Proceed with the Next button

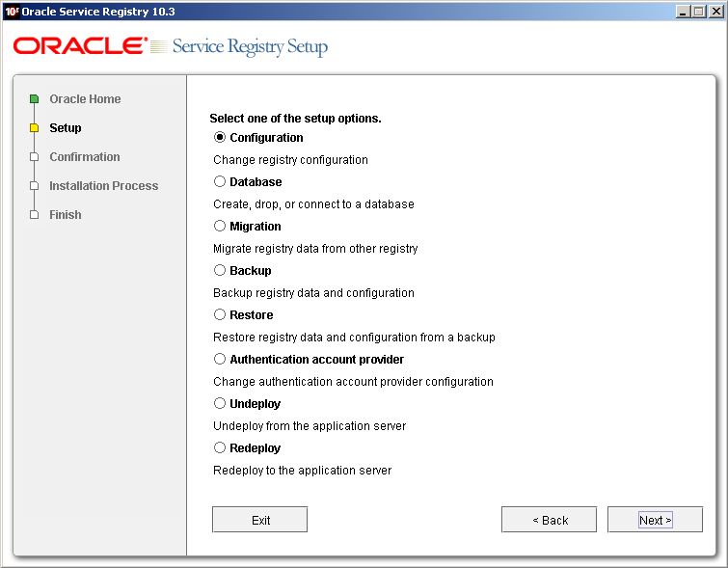click(655, 520)
